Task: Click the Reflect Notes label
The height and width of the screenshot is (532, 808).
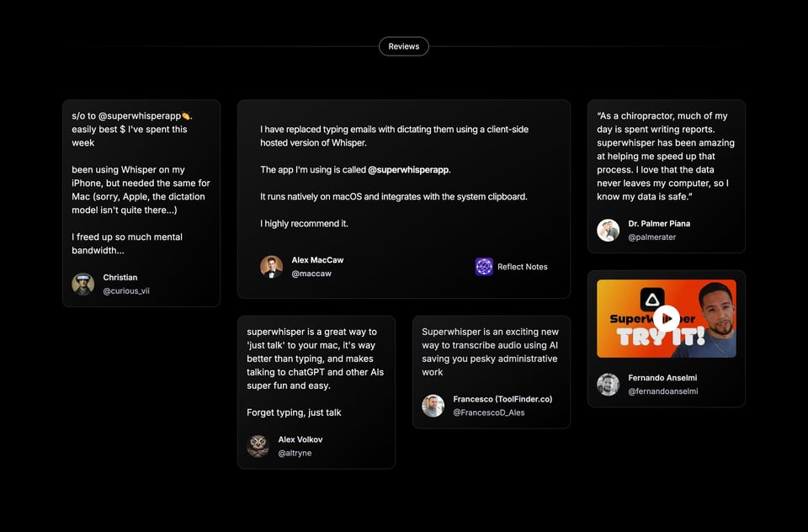Action: pyautogui.click(x=522, y=267)
